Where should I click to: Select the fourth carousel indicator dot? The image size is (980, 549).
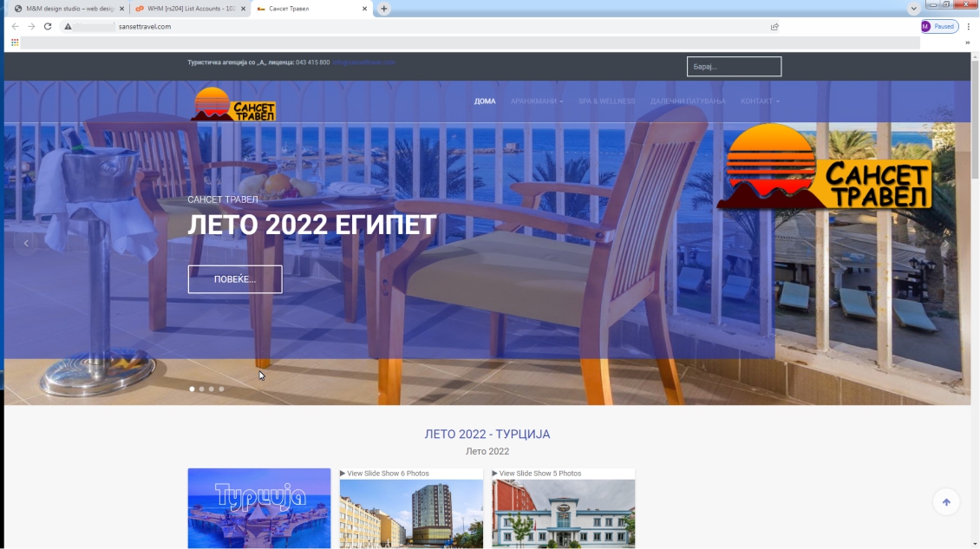point(221,389)
